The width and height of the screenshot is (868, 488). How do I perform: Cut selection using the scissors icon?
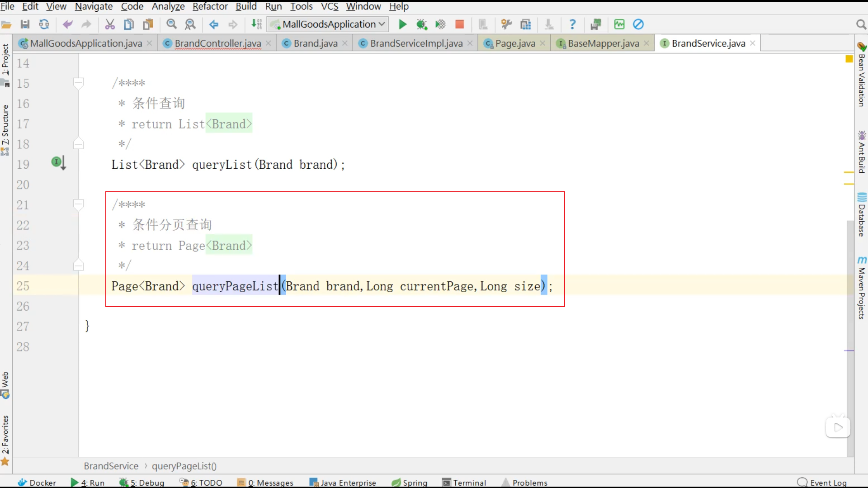coord(110,24)
